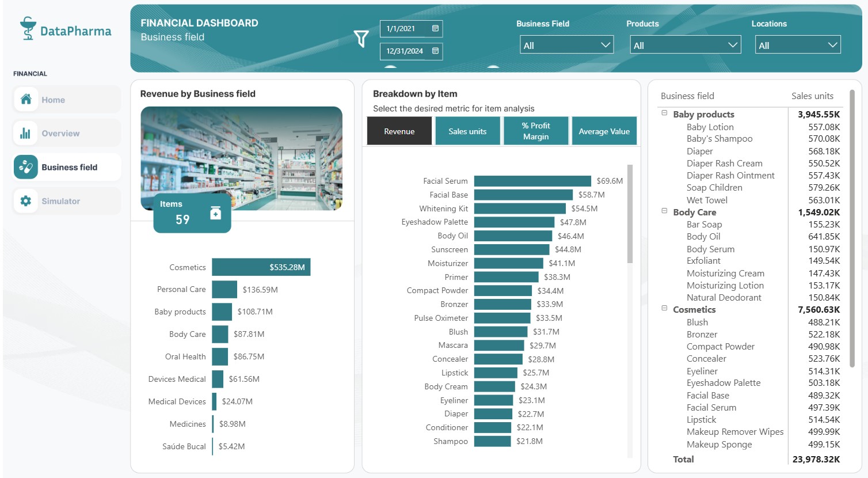Image resolution: width=868 pixels, height=478 pixels.
Task: Switch to the Sales units metric
Action: coord(467,131)
